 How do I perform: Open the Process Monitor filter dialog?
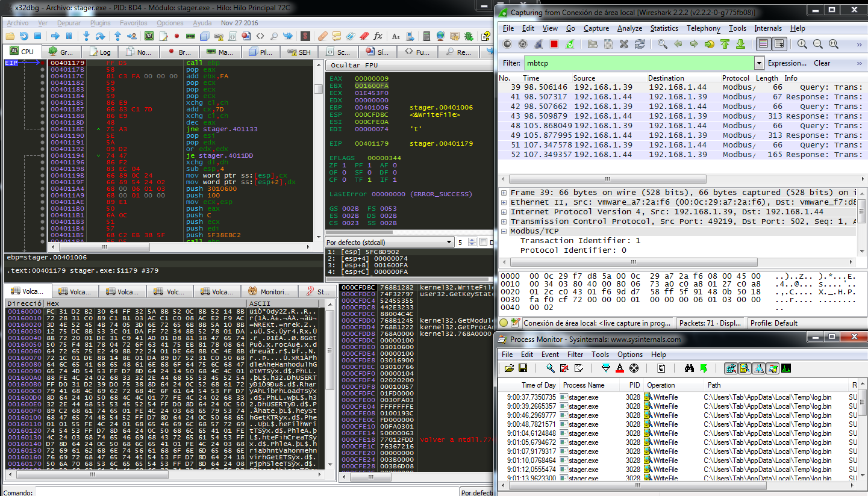coord(605,368)
